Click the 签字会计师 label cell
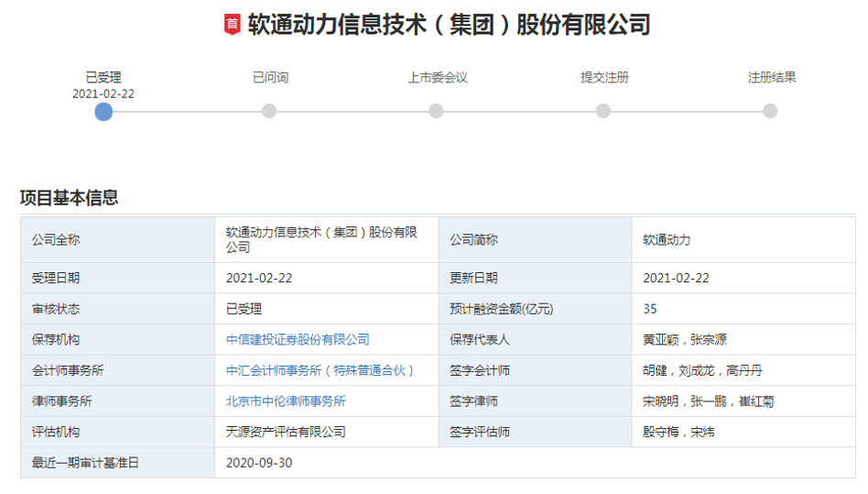Viewport: 868px width, 494px height. pos(536,370)
